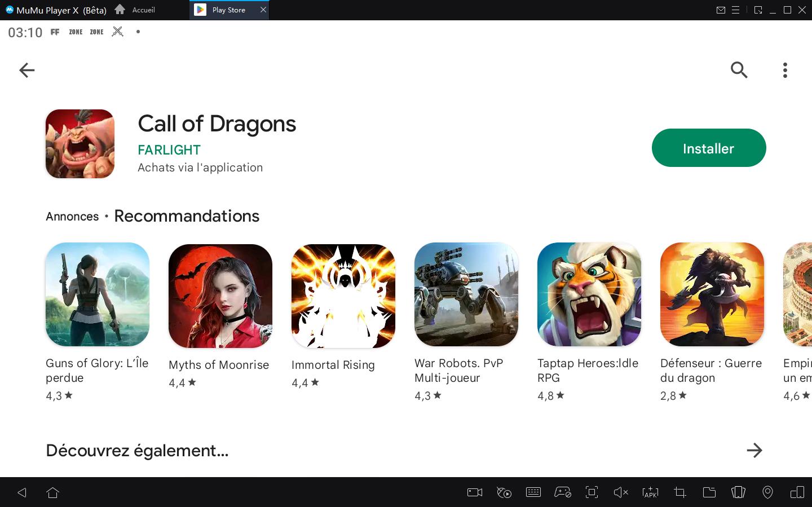
Task: Open the multi-device manager icon
Action: coord(797,492)
